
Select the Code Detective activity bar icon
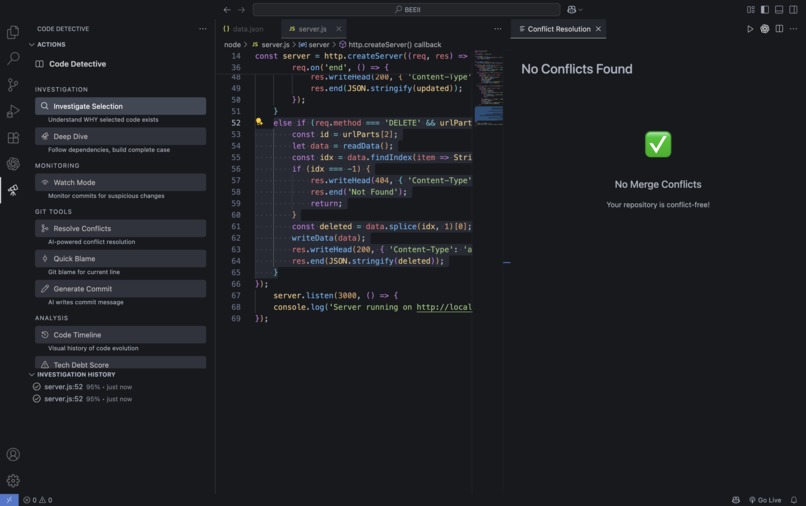tap(13, 190)
